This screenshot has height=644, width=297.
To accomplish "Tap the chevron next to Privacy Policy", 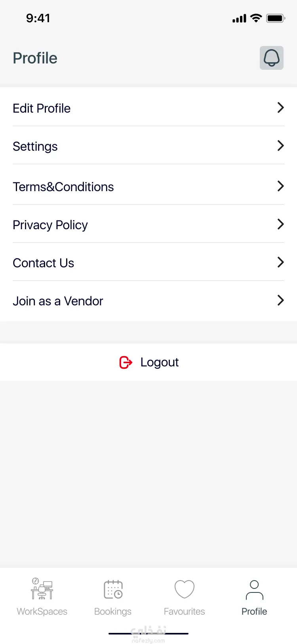I will tap(280, 224).
